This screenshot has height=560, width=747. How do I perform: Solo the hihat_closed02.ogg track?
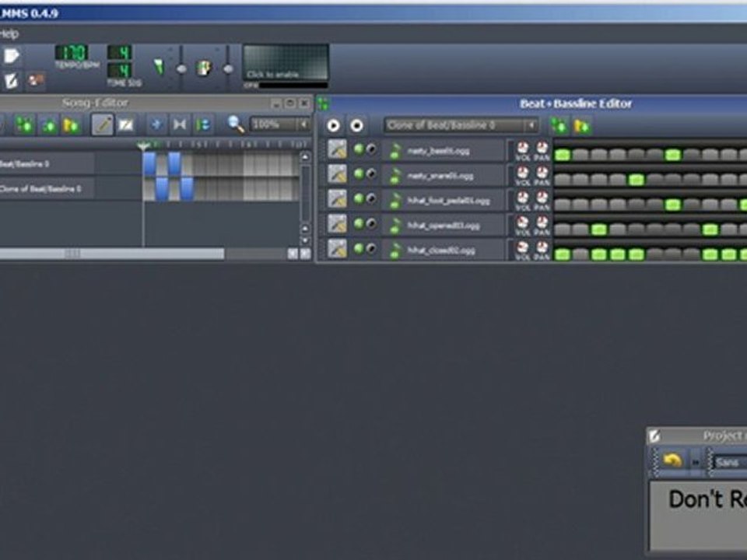pyautogui.click(x=370, y=249)
